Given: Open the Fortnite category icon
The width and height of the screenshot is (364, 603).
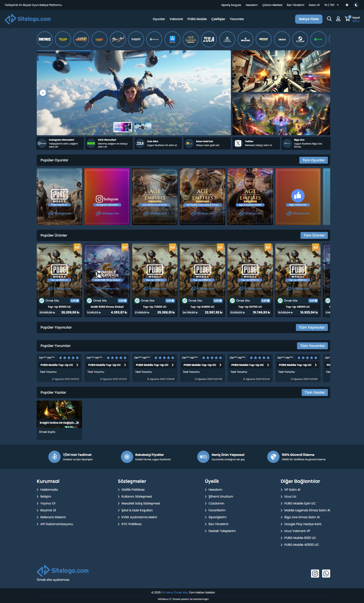Looking at the screenshot, I should pyautogui.click(x=45, y=39).
